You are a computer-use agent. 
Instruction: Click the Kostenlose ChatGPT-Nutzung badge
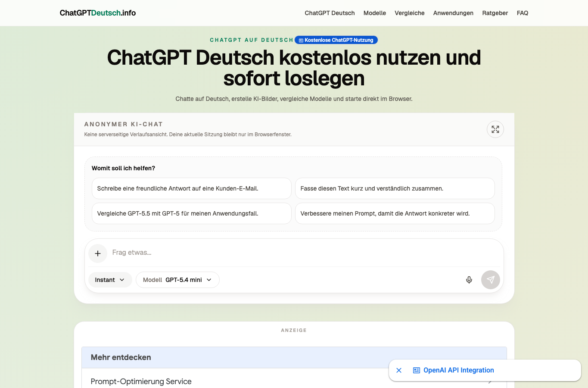(336, 40)
